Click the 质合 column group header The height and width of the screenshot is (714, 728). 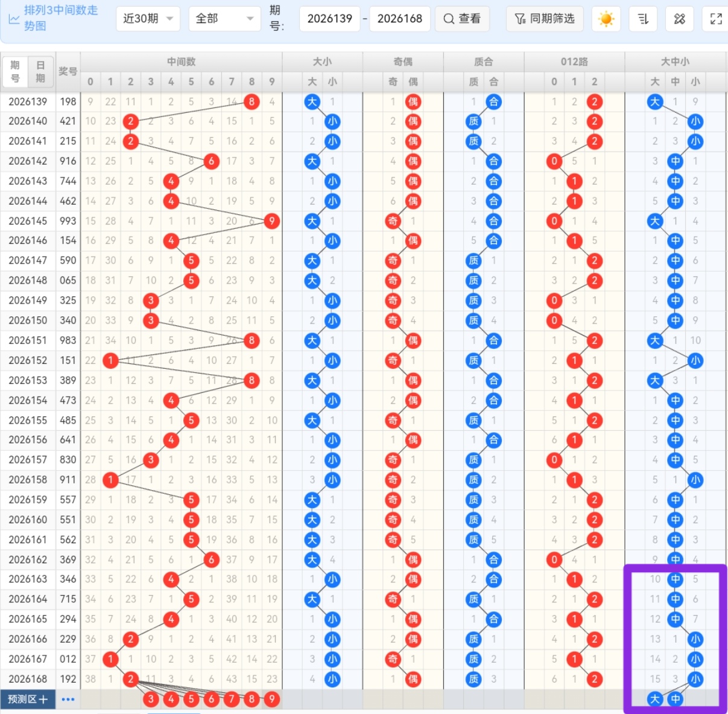(x=484, y=62)
